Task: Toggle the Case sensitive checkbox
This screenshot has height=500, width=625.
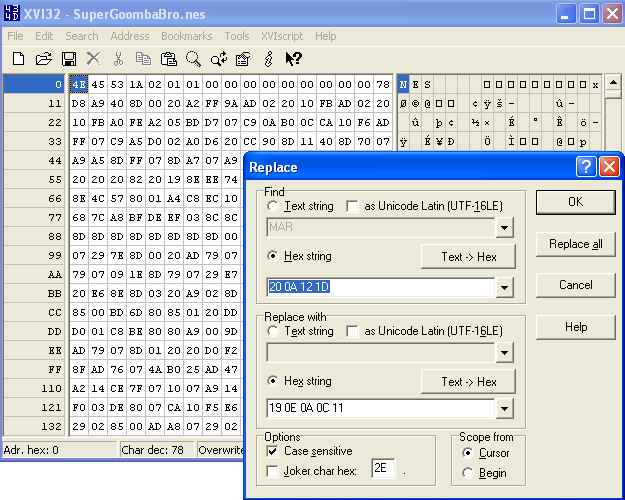Action: (273, 452)
